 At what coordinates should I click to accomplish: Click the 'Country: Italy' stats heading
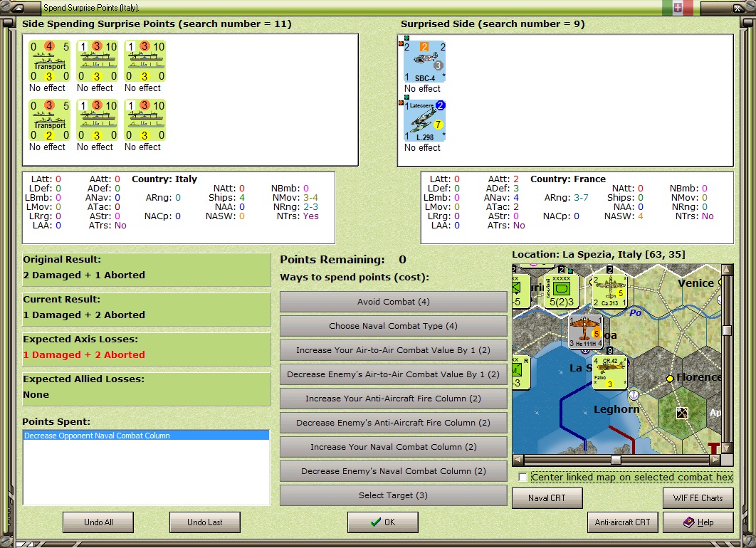[x=164, y=179]
